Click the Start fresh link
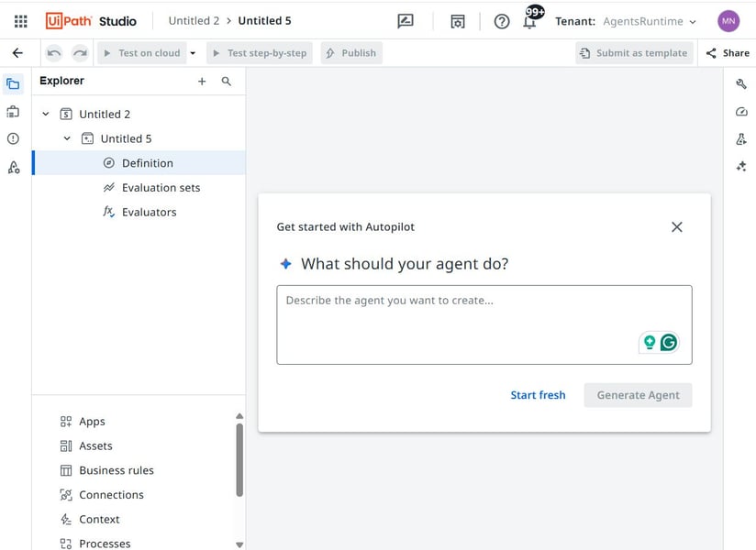The image size is (756, 550). click(x=538, y=395)
